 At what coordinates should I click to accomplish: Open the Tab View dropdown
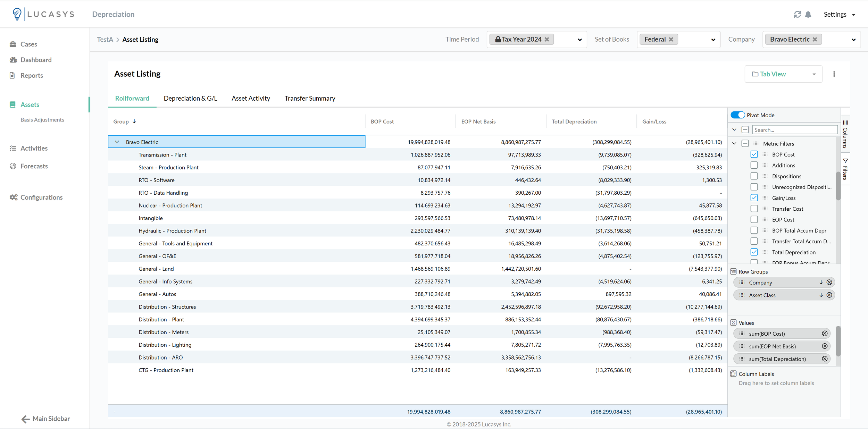[x=783, y=74]
